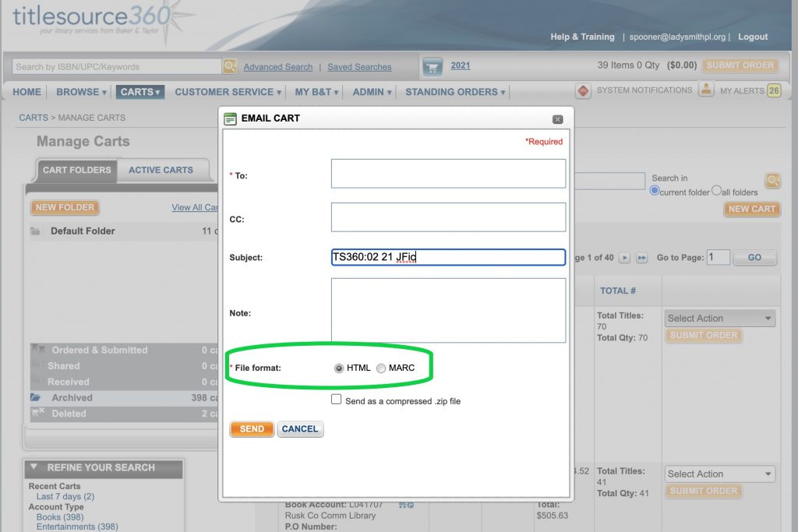798x532 pixels.
Task: Select MARC file format
Action: point(381,368)
